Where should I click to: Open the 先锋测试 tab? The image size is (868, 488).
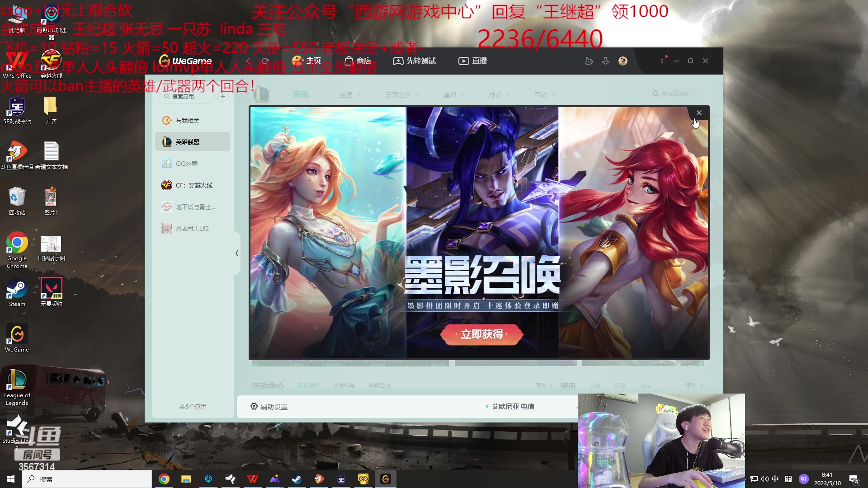414,61
